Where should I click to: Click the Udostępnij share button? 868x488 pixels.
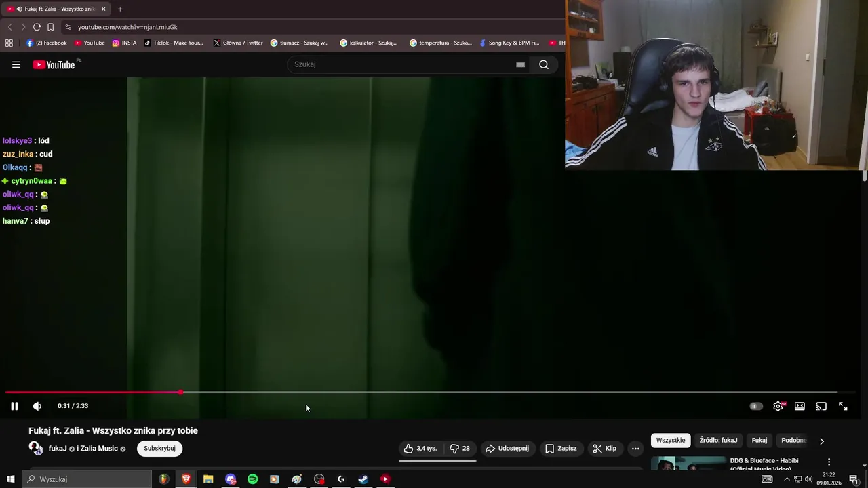point(507,449)
